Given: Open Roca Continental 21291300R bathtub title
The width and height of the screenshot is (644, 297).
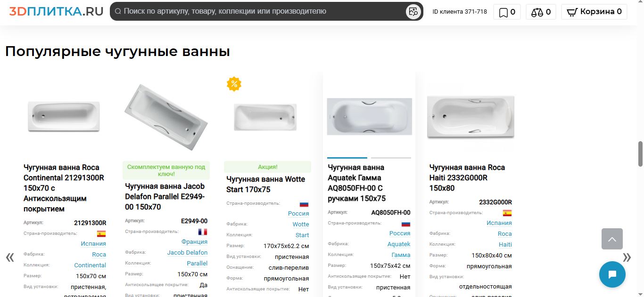Looking at the screenshot, I should point(64,188).
